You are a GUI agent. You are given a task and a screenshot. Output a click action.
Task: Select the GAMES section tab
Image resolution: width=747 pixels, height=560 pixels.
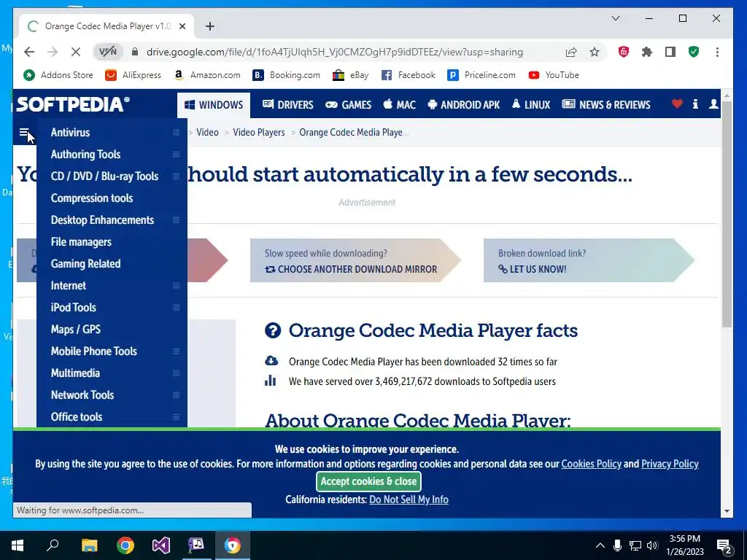348,105
